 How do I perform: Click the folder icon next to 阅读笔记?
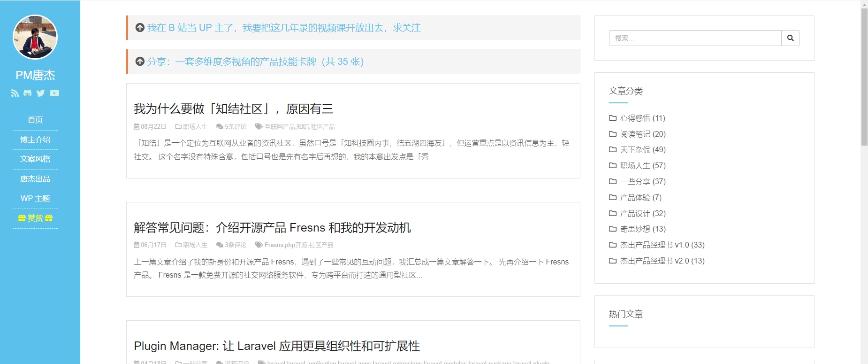click(x=613, y=134)
